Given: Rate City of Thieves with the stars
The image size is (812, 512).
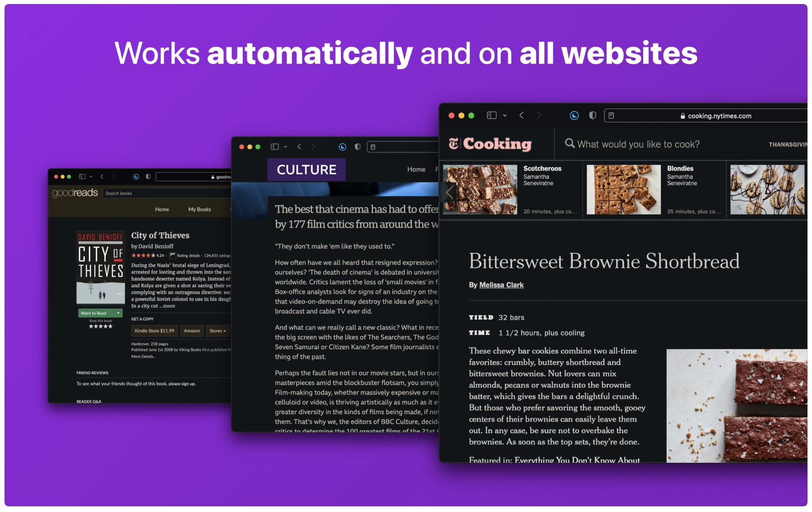Looking at the screenshot, I should [101, 326].
